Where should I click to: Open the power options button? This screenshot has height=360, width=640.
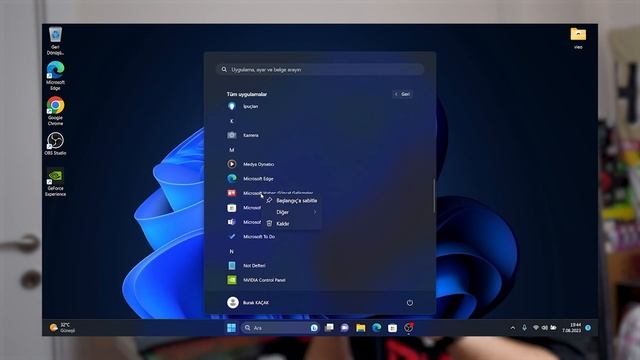[x=409, y=302]
